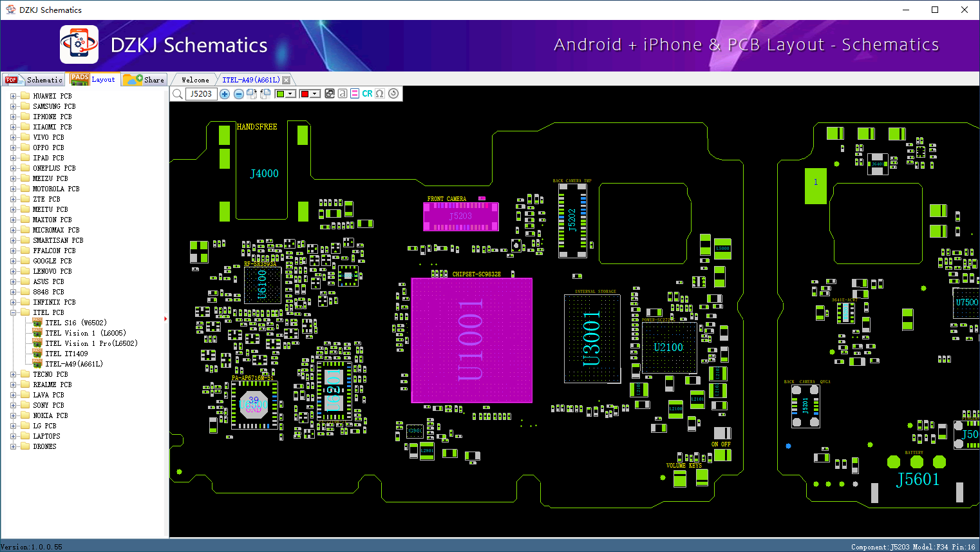Click the magnifier search icon in the toolbar
Viewport: 980px width, 552px height.
(x=178, y=94)
